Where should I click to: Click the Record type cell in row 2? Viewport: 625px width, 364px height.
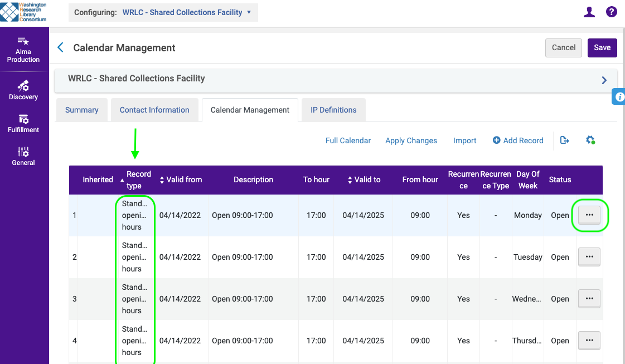pyautogui.click(x=134, y=257)
